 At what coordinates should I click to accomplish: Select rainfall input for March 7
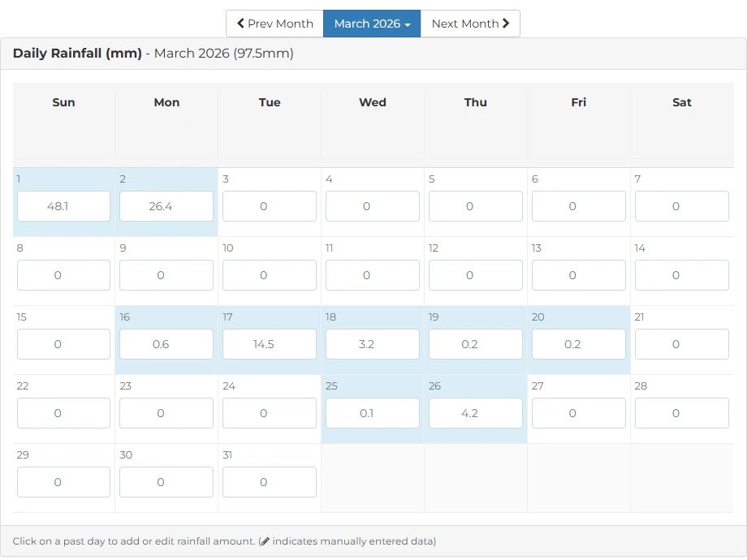pos(682,206)
